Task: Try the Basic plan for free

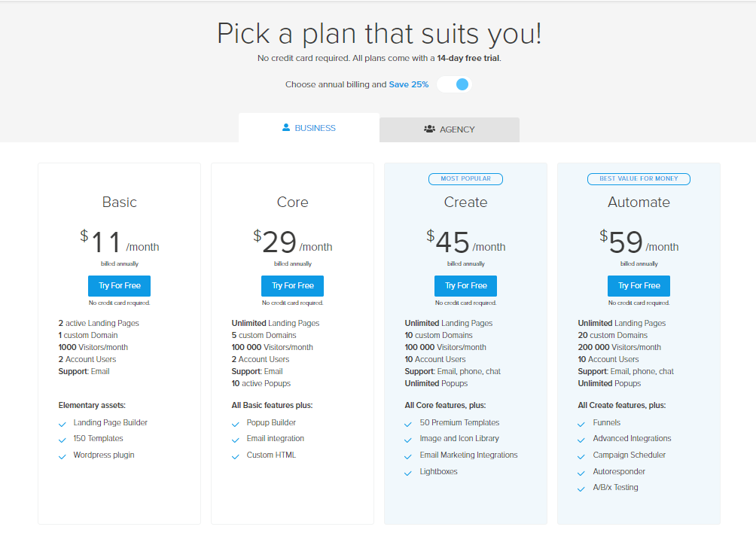Action: [119, 286]
